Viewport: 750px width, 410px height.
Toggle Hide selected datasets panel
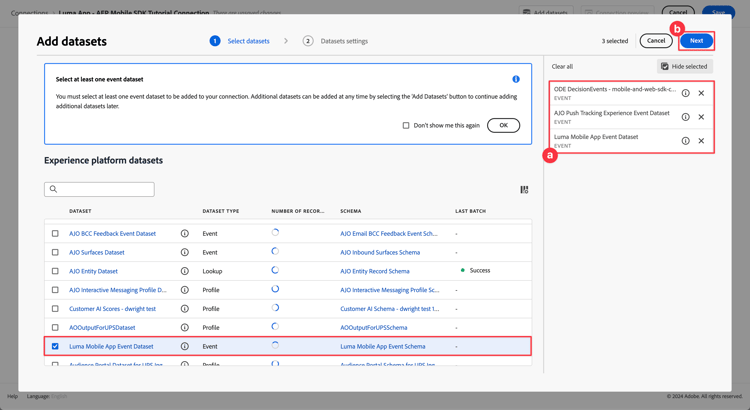coord(684,66)
